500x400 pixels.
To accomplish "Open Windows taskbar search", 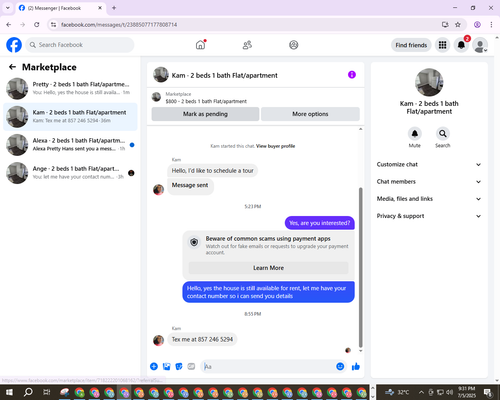I will (x=28, y=392).
